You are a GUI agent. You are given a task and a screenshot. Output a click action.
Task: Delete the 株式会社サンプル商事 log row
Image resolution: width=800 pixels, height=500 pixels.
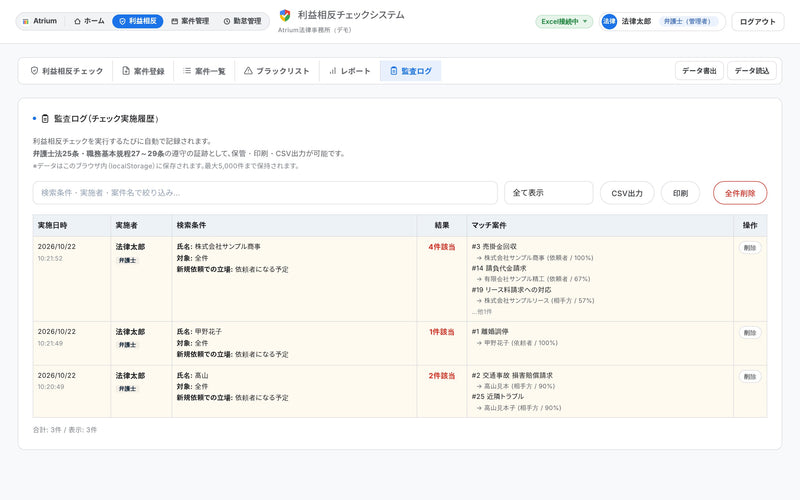click(749, 248)
